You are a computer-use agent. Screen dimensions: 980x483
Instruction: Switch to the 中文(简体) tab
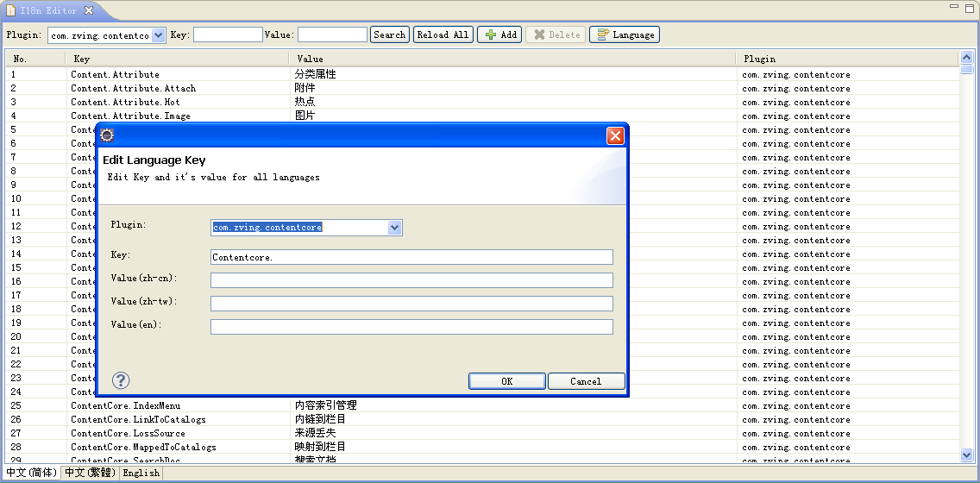click(31, 473)
